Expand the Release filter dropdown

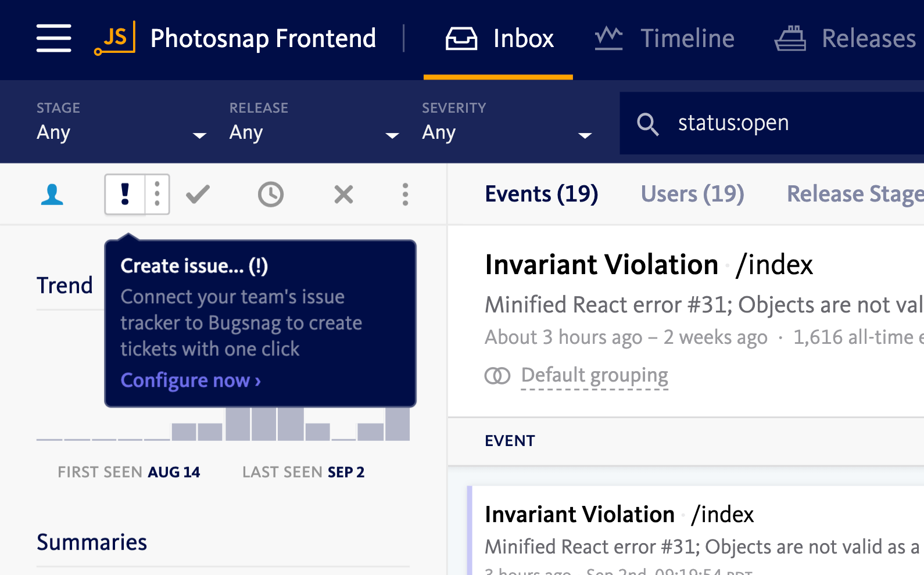[314, 123]
